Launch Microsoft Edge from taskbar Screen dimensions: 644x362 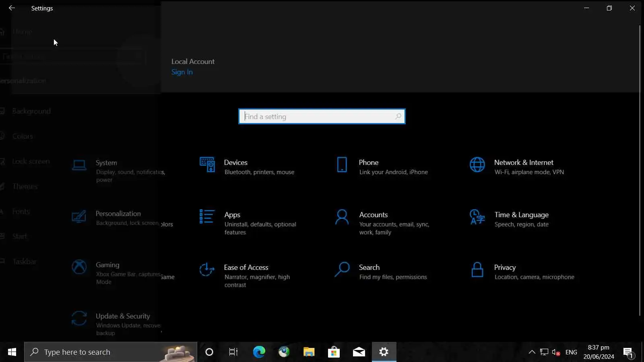click(x=259, y=352)
